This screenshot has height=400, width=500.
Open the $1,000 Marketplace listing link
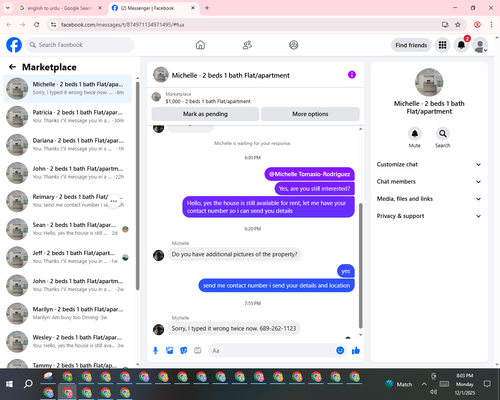coord(208,101)
